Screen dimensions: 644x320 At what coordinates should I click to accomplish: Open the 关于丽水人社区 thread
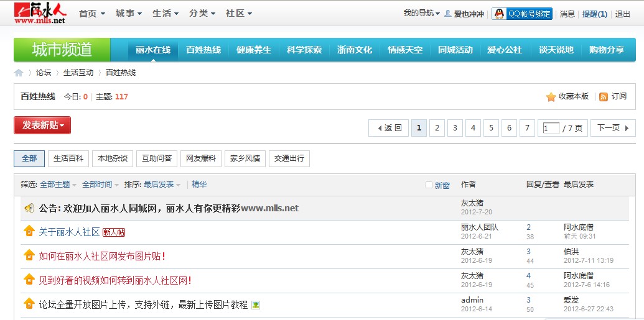[x=69, y=232]
